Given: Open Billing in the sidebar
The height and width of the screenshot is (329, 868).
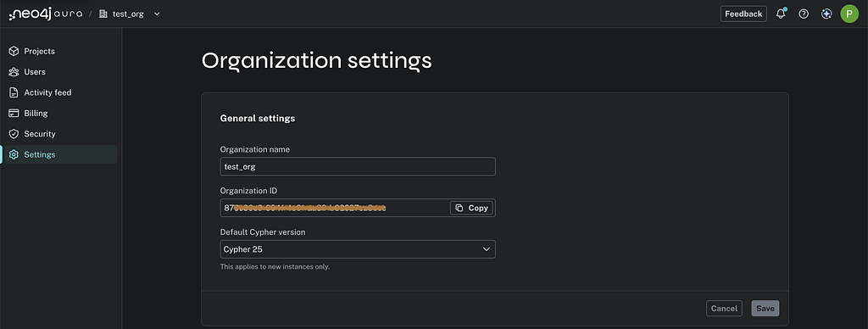Looking at the screenshot, I should (59, 113).
